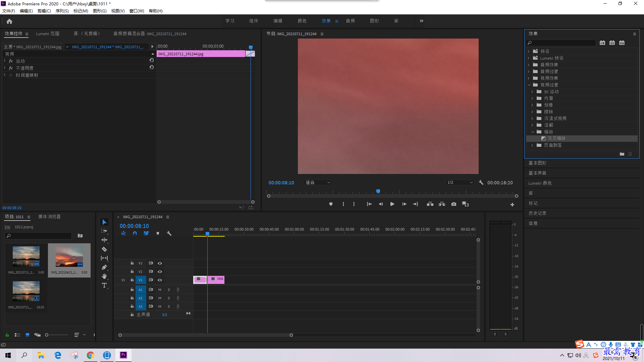Select the IMG_20210613 sunset thumbnail
644x362 pixels.
point(69,256)
